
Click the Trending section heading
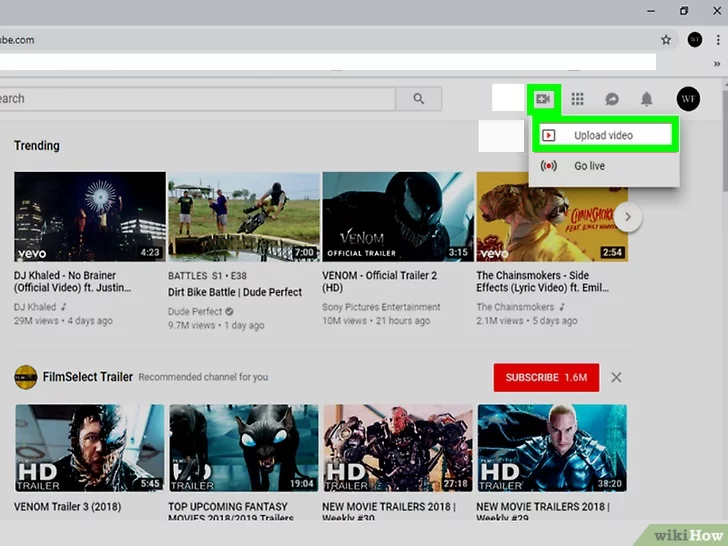point(37,146)
